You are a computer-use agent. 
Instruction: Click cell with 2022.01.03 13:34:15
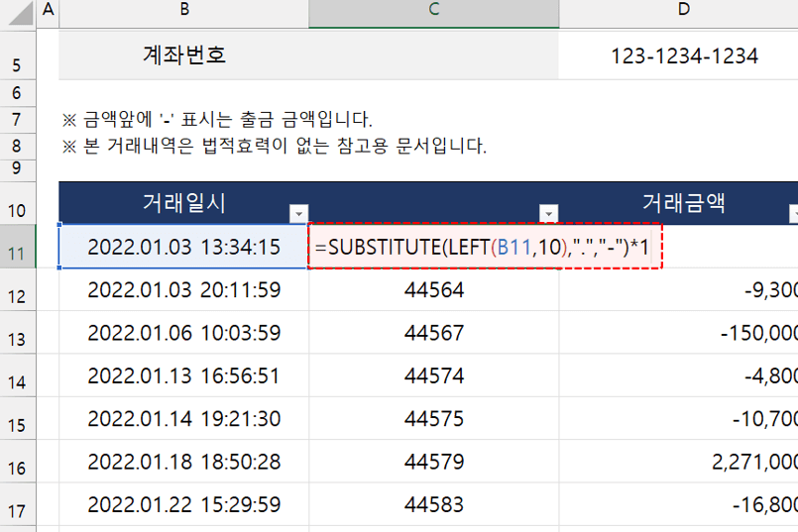coord(183,247)
